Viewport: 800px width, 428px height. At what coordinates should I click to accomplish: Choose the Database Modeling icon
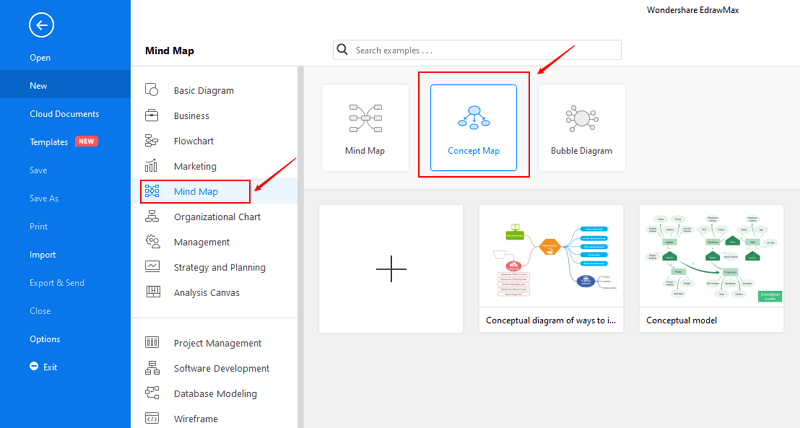pos(152,393)
